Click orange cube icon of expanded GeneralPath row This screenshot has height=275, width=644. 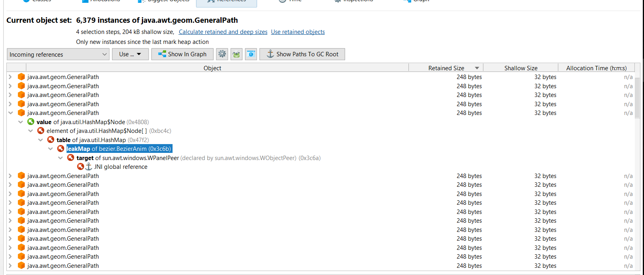coord(22,113)
